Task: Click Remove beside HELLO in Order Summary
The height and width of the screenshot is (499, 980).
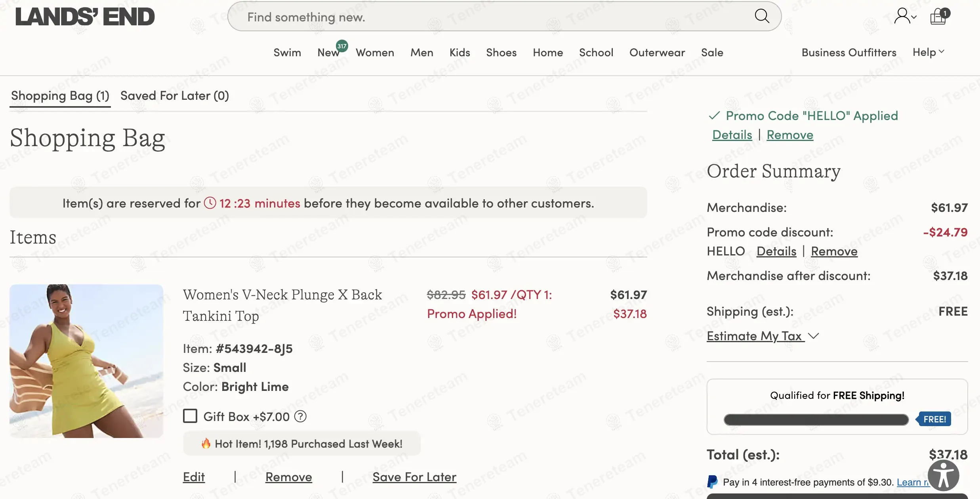Action: [x=834, y=251]
